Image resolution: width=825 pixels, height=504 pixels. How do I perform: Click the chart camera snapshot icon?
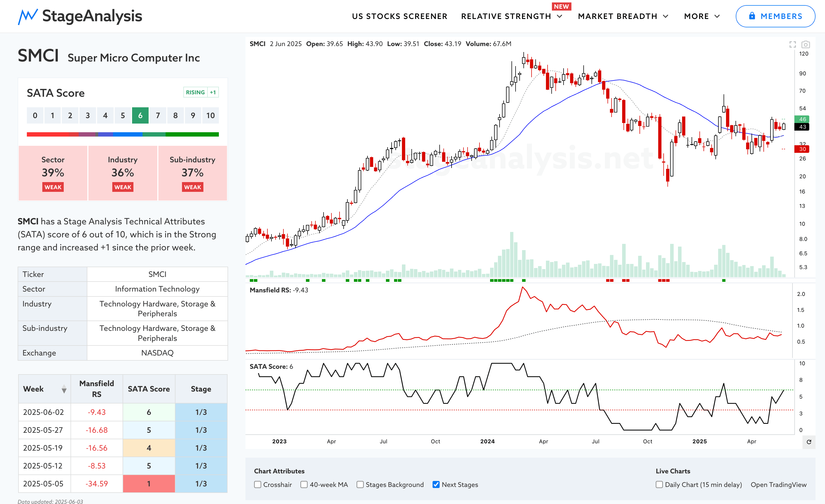pos(805,44)
